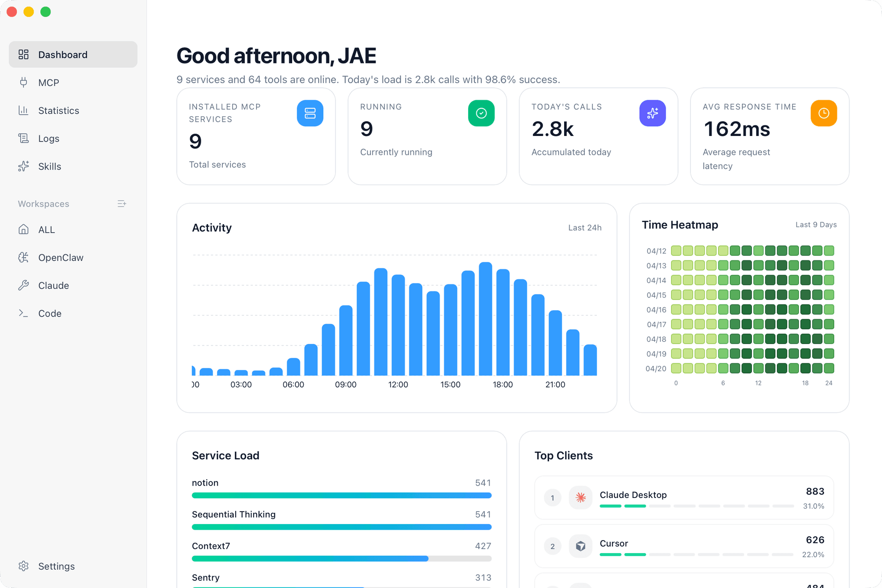This screenshot has height=588, width=882.
Task: Open Settings at the sidebar bottom
Action: click(x=73, y=566)
